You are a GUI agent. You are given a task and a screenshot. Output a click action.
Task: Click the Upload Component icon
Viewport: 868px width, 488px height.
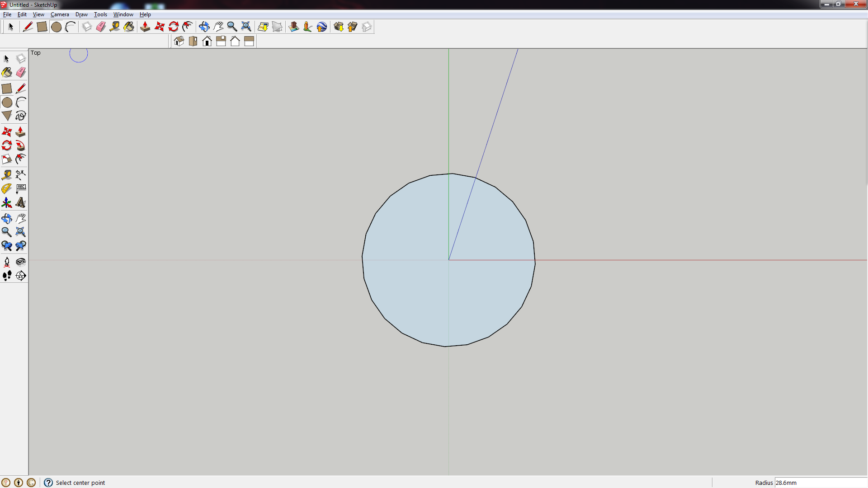tap(367, 27)
